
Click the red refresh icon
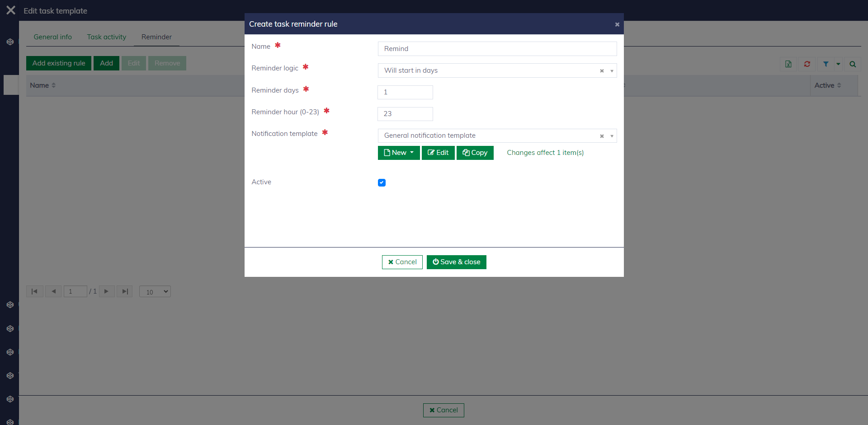click(x=807, y=64)
